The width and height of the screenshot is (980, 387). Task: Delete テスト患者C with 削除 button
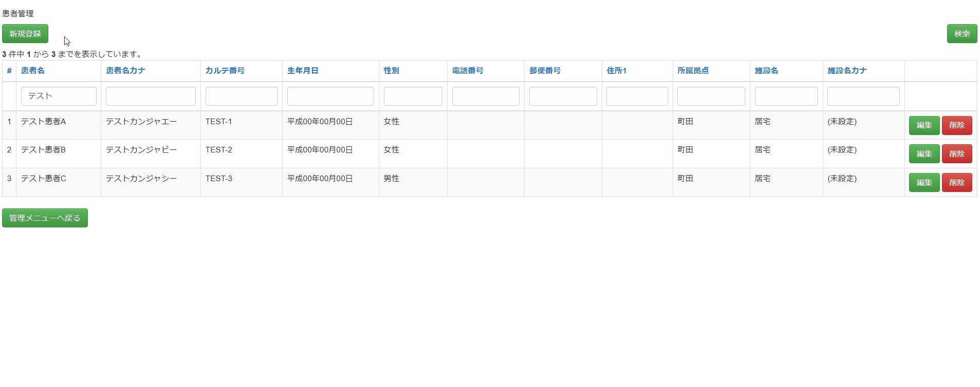pos(957,183)
